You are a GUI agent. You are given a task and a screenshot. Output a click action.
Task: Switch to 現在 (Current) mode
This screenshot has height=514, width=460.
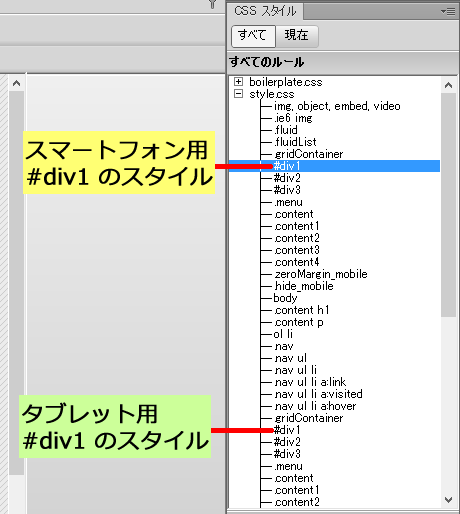[297, 35]
